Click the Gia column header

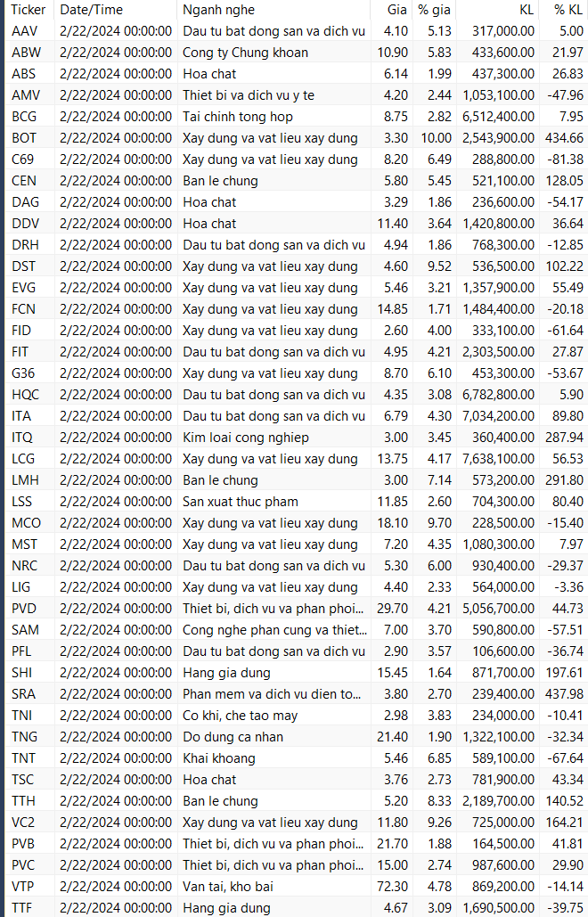(x=396, y=10)
